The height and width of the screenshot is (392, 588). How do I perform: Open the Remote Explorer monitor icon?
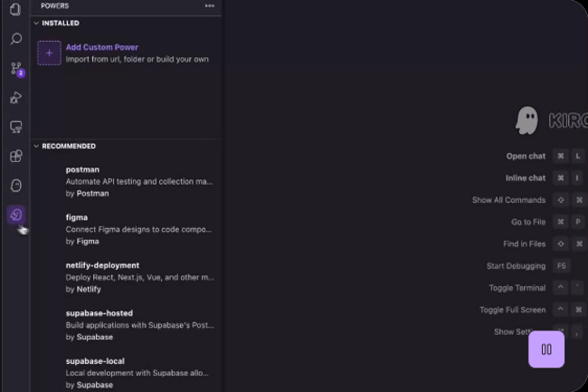(15, 127)
